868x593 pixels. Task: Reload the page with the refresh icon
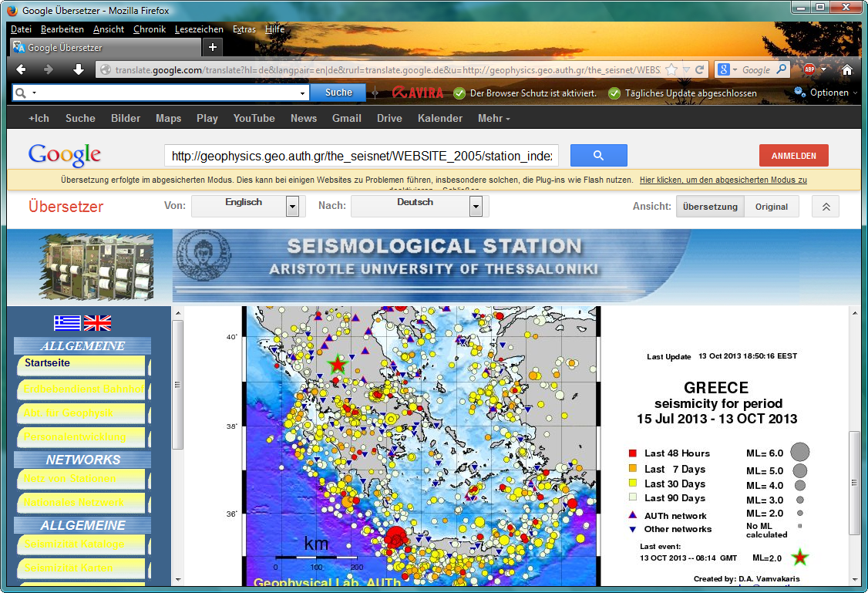pyautogui.click(x=700, y=69)
